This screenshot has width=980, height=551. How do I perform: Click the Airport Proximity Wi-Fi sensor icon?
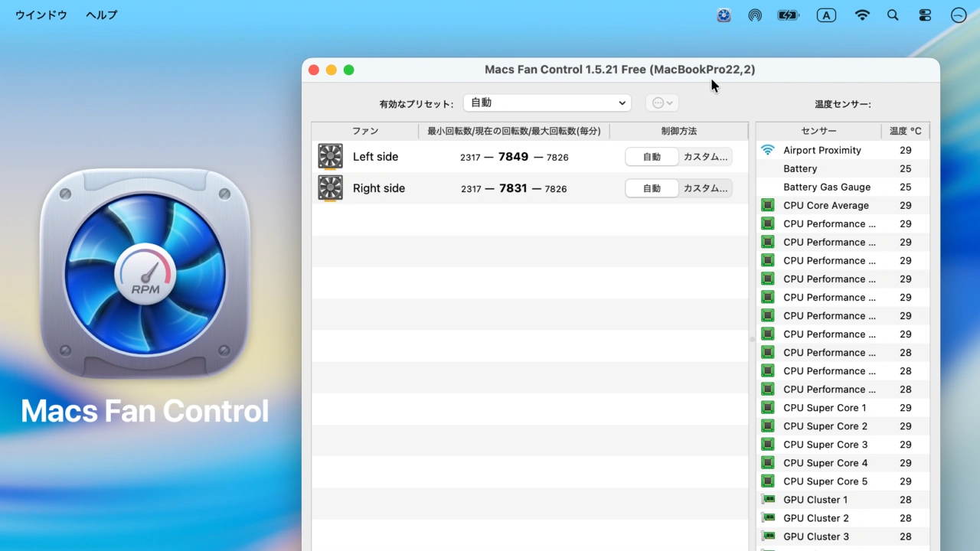tap(768, 150)
